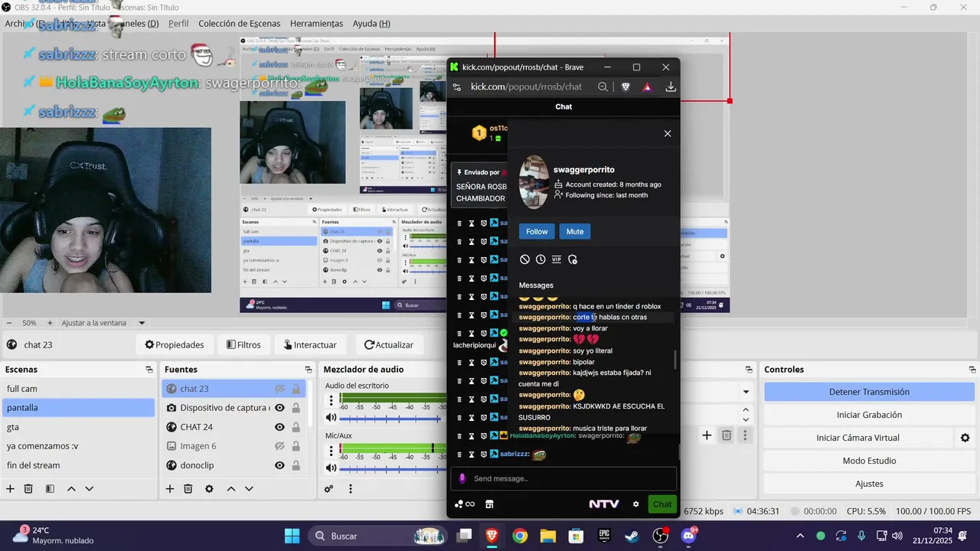The image size is (980, 551).
Task: Mute the Audio del escritorio speaker
Action: (x=332, y=418)
